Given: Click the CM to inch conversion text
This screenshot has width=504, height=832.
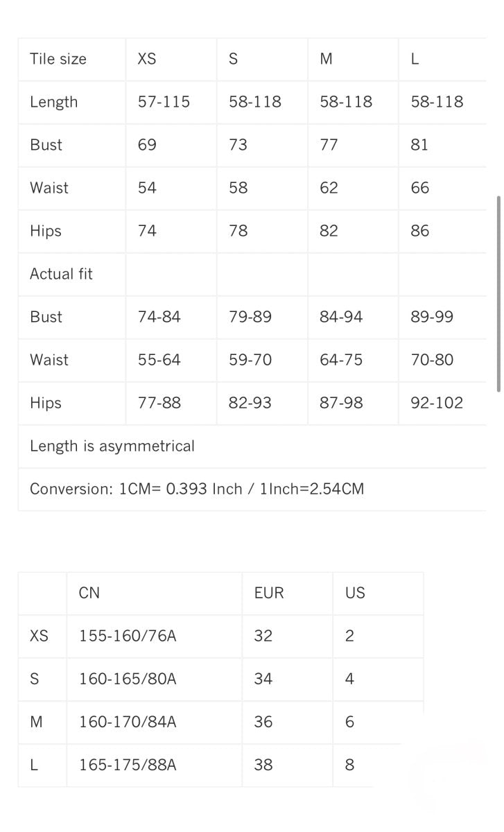Looking at the screenshot, I should 197,489.
